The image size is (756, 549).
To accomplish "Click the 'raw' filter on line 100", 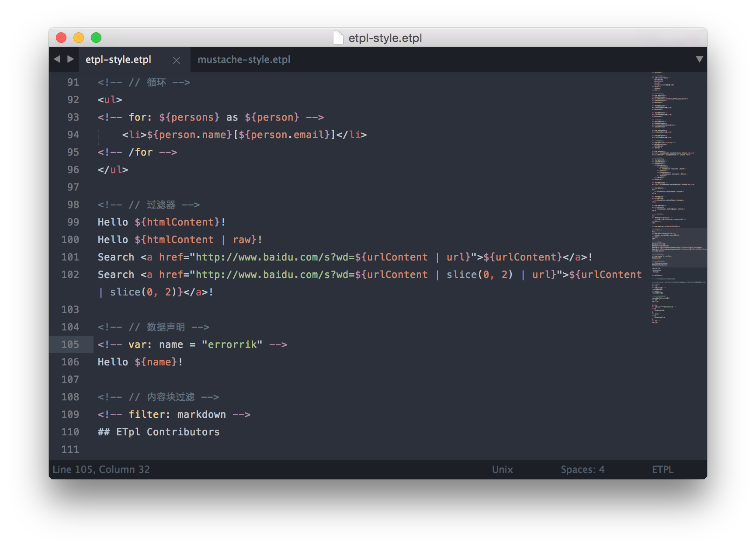I will click(x=242, y=240).
